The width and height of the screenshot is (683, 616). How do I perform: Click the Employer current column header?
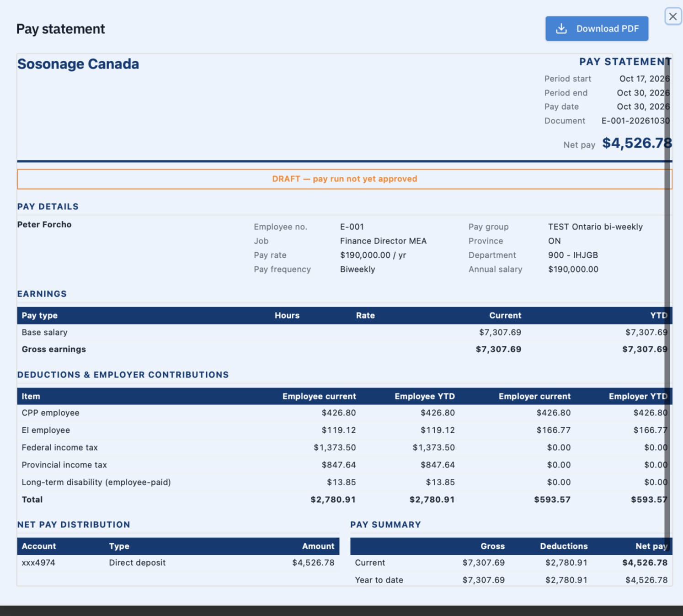click(534, 396)
